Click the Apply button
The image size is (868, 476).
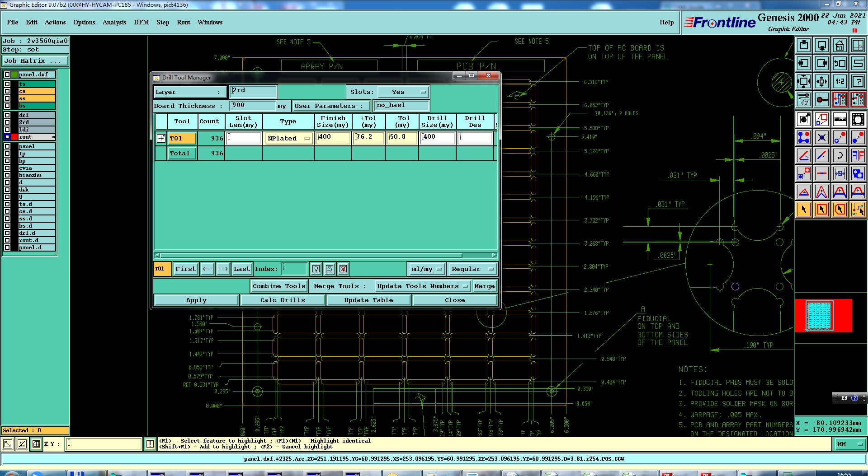196,300
